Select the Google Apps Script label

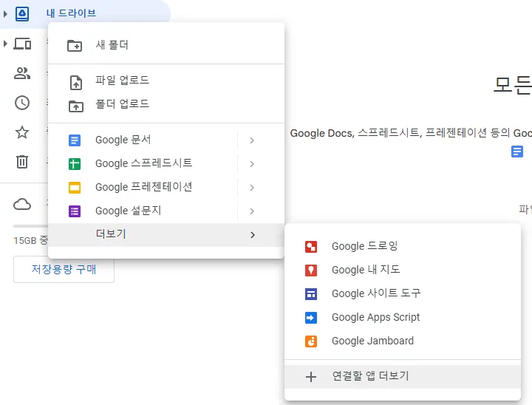375,317
